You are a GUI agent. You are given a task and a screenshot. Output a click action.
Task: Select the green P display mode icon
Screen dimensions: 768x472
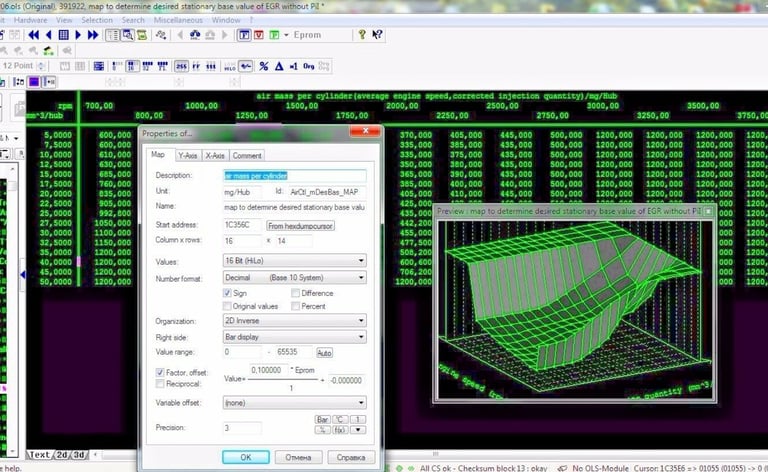(x=274, y=35)
